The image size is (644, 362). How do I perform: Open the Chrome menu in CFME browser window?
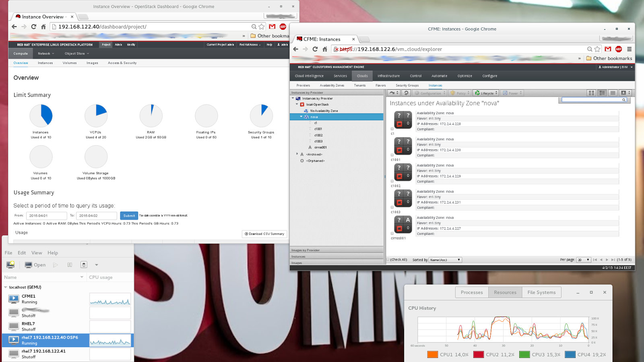pos(629,49)
